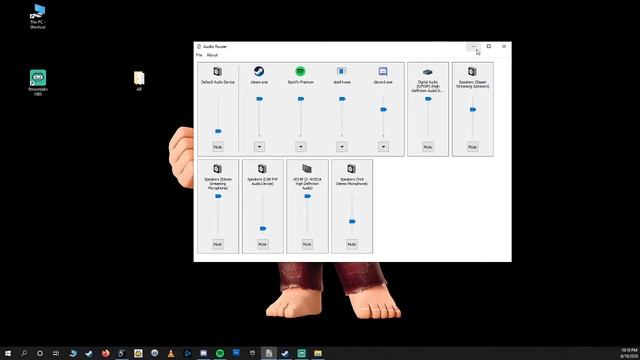The width and height of the screenshot is (640, 360).
Task: Mute the Yeti Stereo Microphone speakers
Action: tap(351, 244)
